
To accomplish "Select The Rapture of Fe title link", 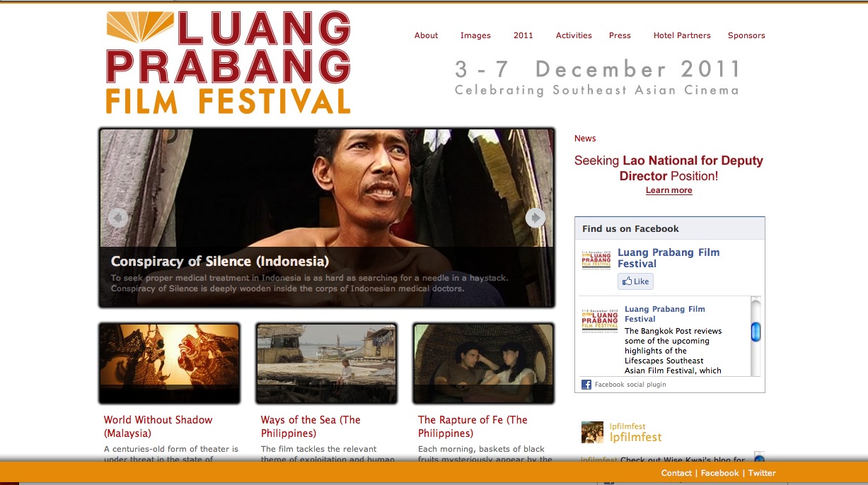I will tap(473, 426).
